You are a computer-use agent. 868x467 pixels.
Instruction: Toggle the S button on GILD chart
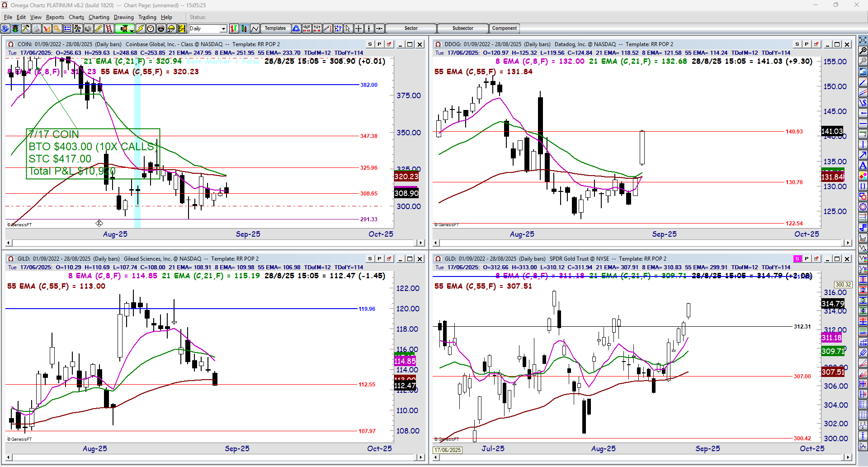(370, 259)
